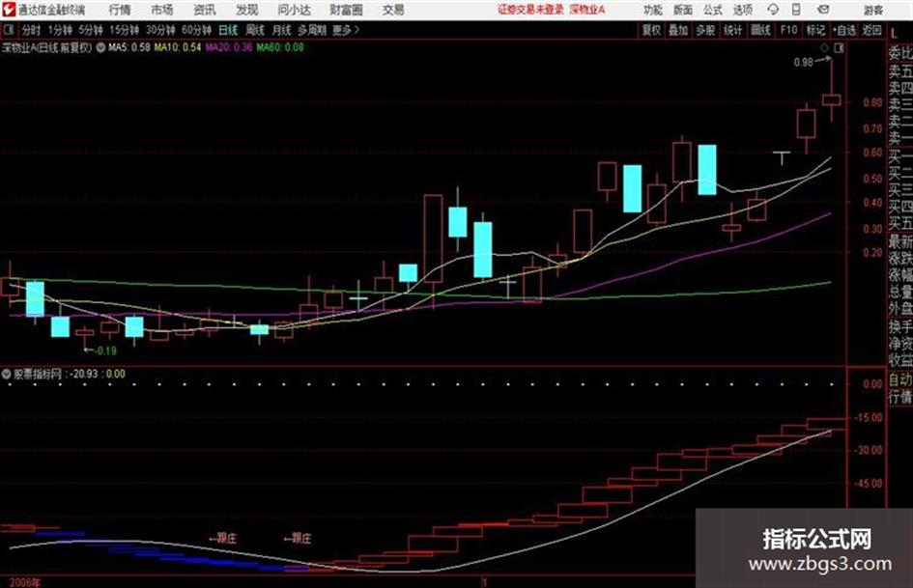Click the 叠加 overlay toolbar button
The height and width of the screenshot is (588, 913).
tap(678, 30)
